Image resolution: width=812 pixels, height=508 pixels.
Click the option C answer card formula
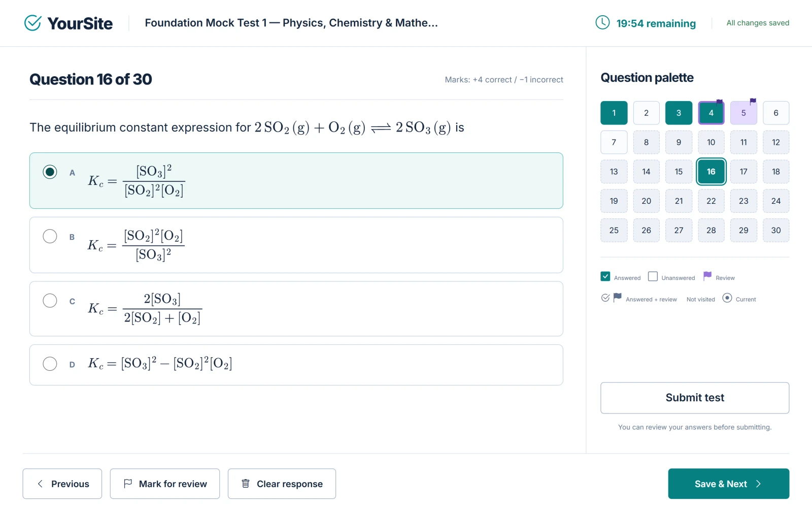point(145,308)
